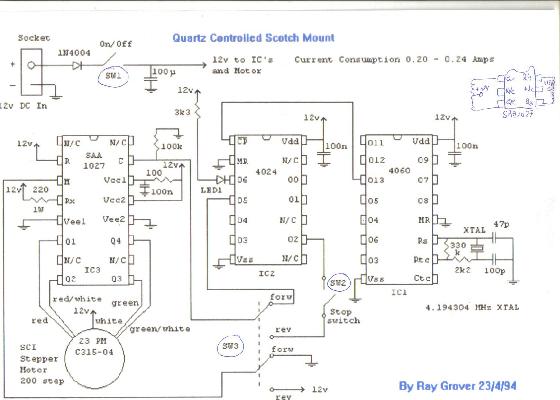560x400 pixels.
Task: Click the 4.194304 MHz XTAL note
Action: [472, 307]
